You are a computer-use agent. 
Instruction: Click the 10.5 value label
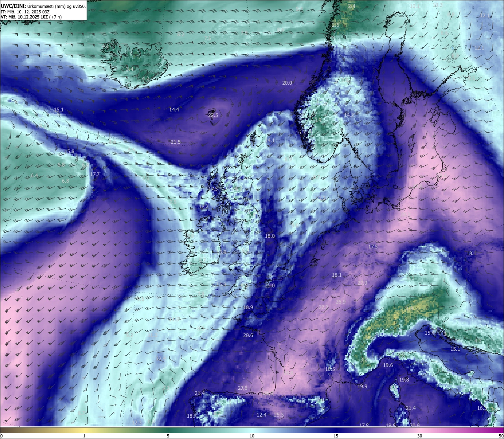330,369
